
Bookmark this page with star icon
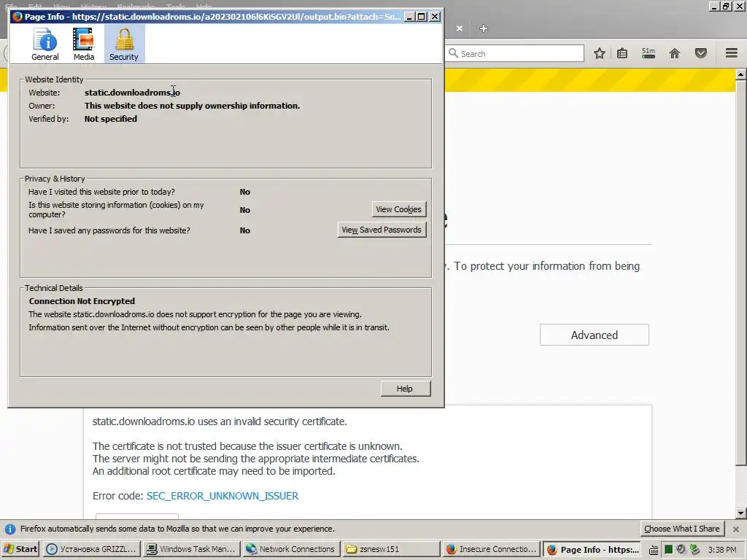click(600, 53)
